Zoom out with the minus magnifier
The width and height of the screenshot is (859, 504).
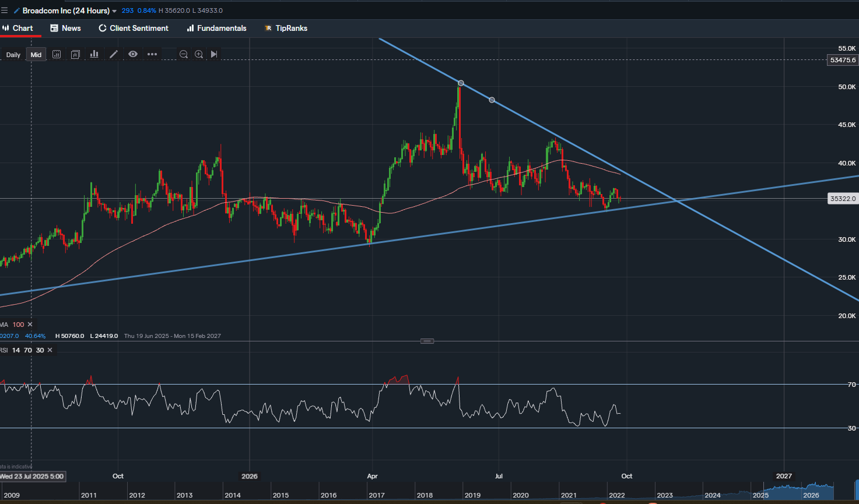[184, 54]
